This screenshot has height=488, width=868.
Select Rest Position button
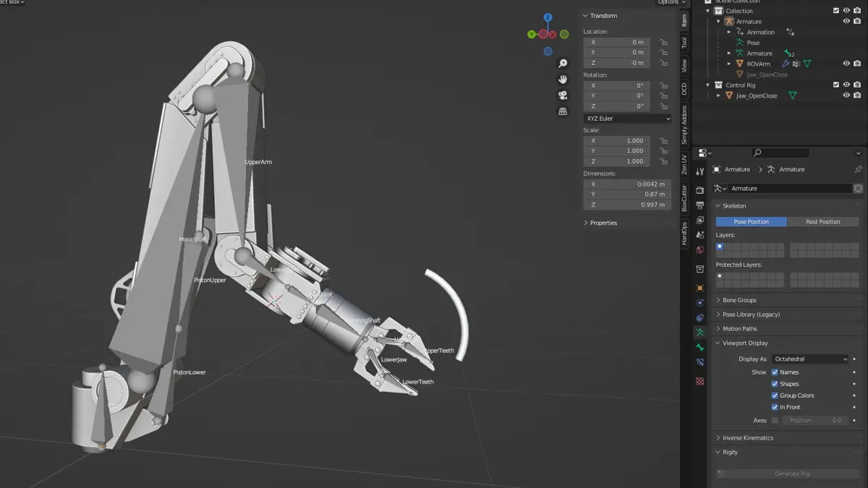click(823, 222)
